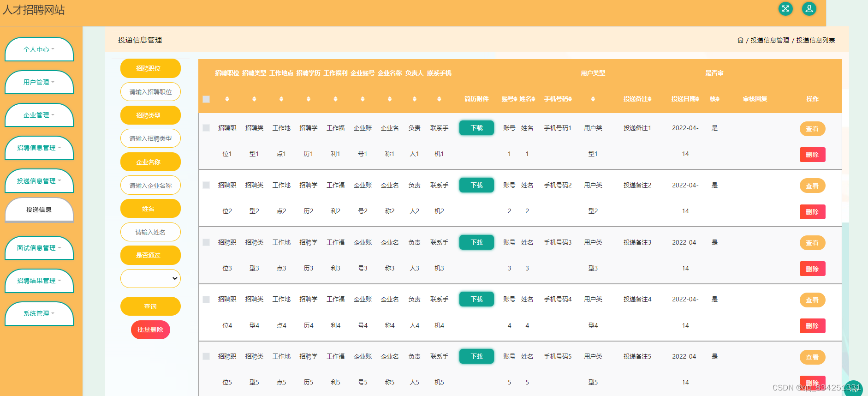
Task: Open the user profile icon in header
Action: pyautogui.click(x=809, y=9)
